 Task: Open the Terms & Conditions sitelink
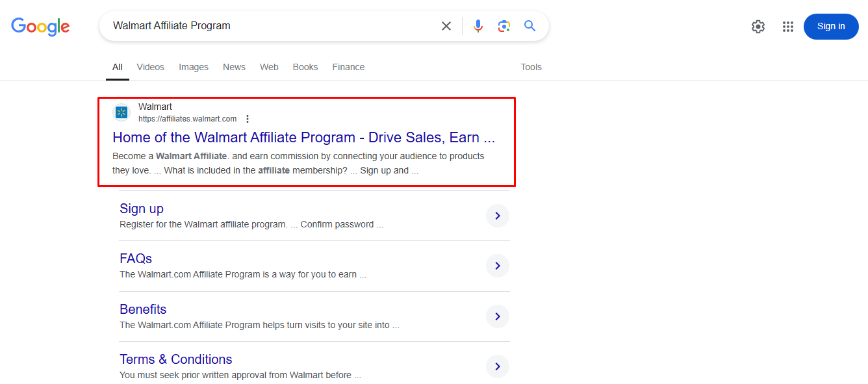click(176, 359)
